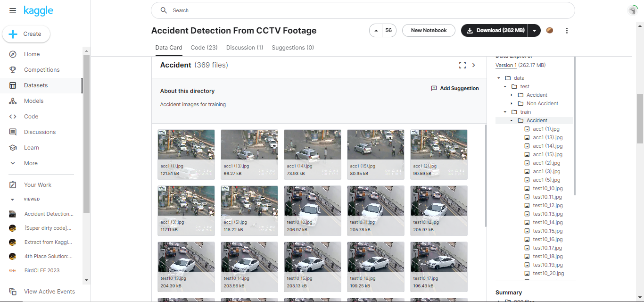Open thumbnail acc1 (15).jpg

point(376,154)
